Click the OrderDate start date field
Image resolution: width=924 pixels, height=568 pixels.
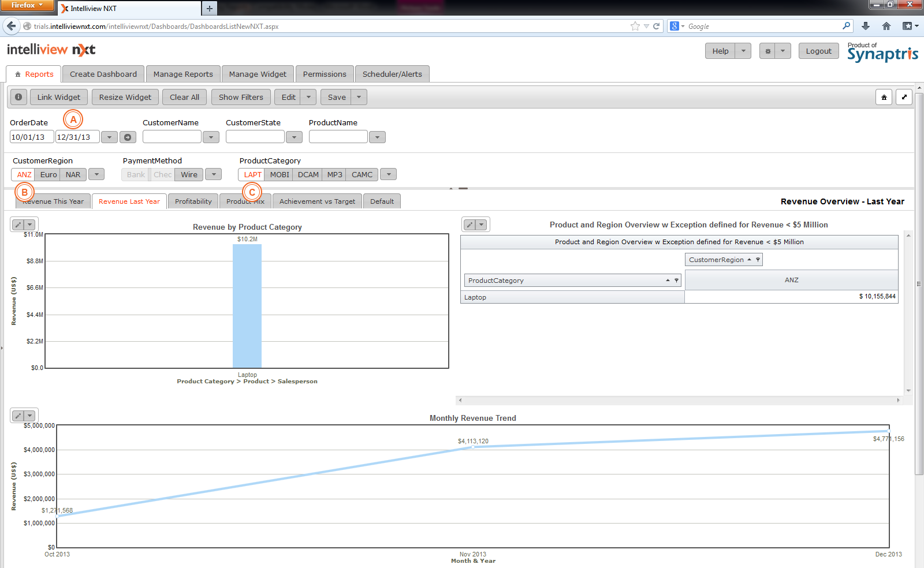[31, 137]
